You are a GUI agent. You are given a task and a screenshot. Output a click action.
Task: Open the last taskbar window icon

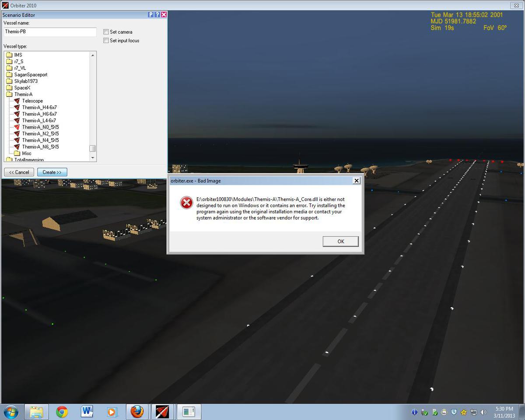189,412
